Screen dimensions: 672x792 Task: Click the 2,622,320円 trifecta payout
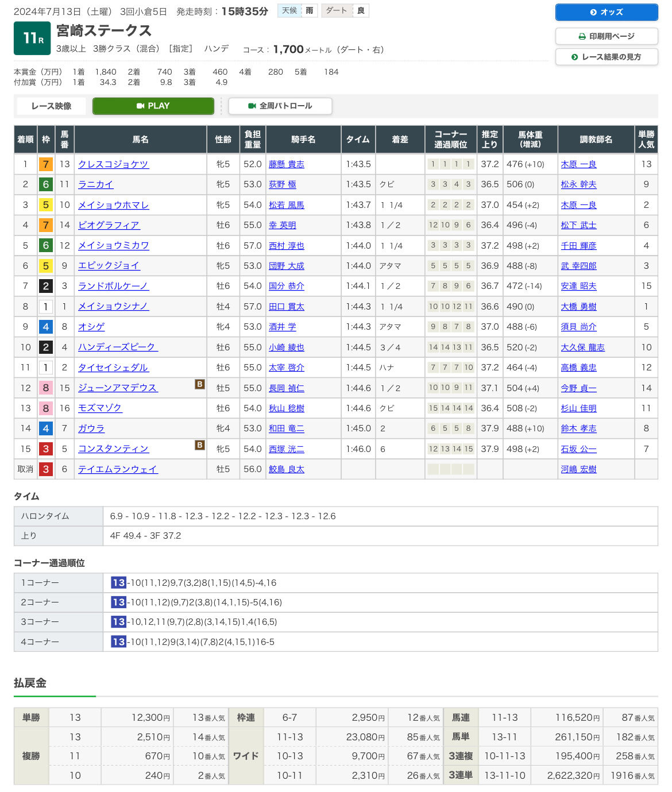573,775
